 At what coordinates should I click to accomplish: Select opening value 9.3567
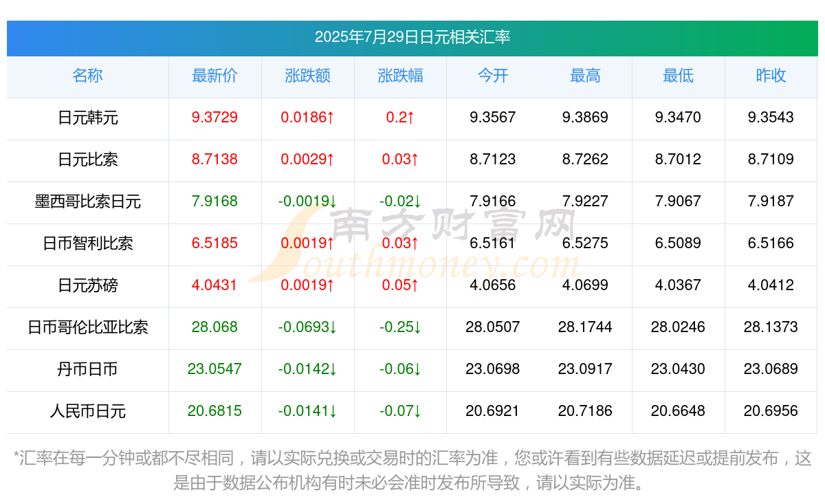[493, 118]
